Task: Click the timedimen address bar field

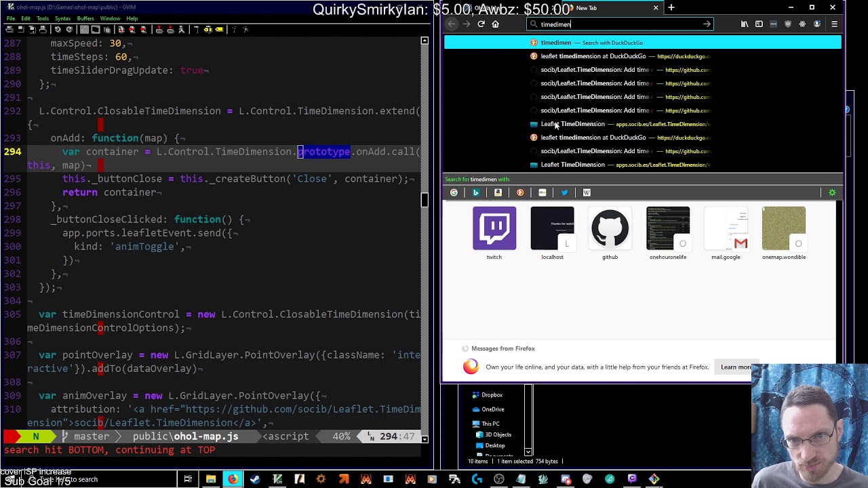Action: click(x=620, y=24)
